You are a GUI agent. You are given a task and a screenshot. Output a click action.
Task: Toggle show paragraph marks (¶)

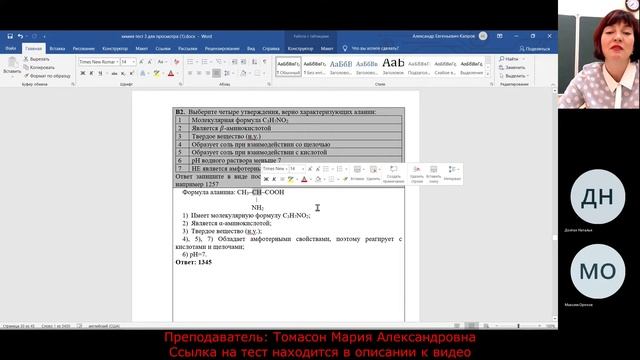tap(264, 62)
